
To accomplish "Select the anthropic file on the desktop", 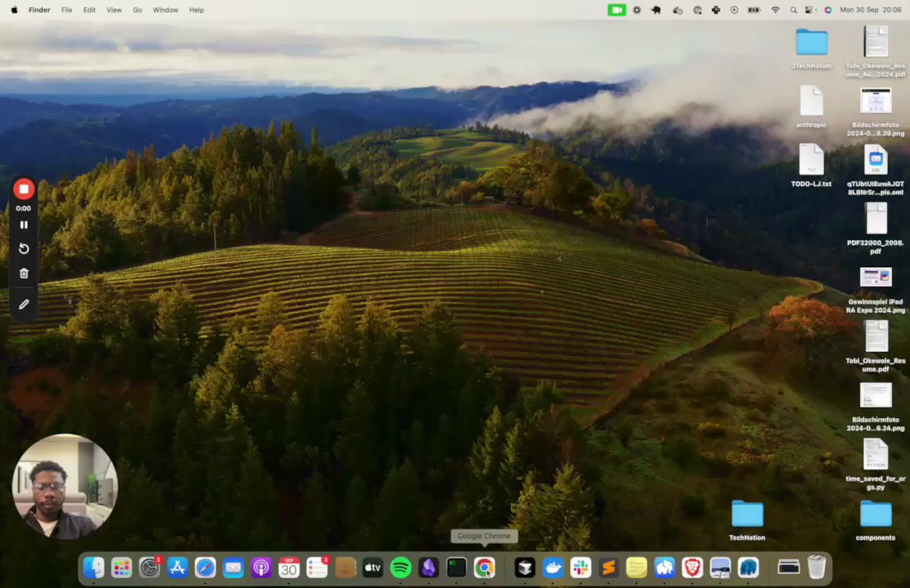I will [811, 106].
